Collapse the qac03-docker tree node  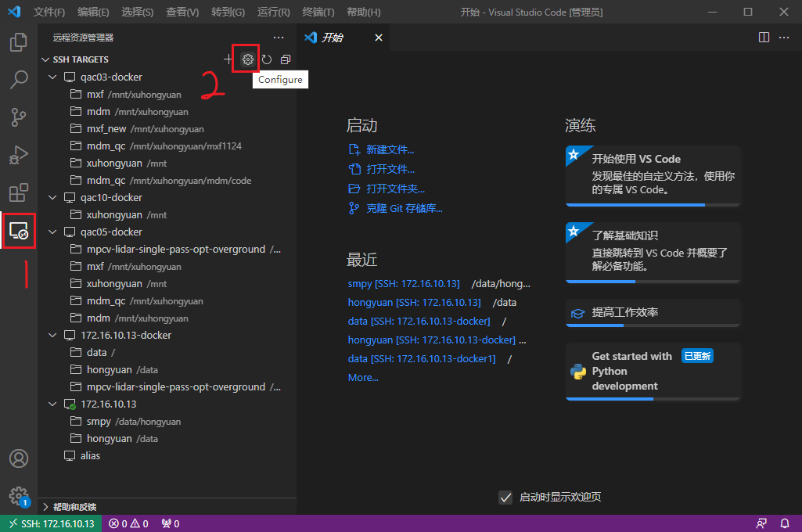[x=52, y=77]
